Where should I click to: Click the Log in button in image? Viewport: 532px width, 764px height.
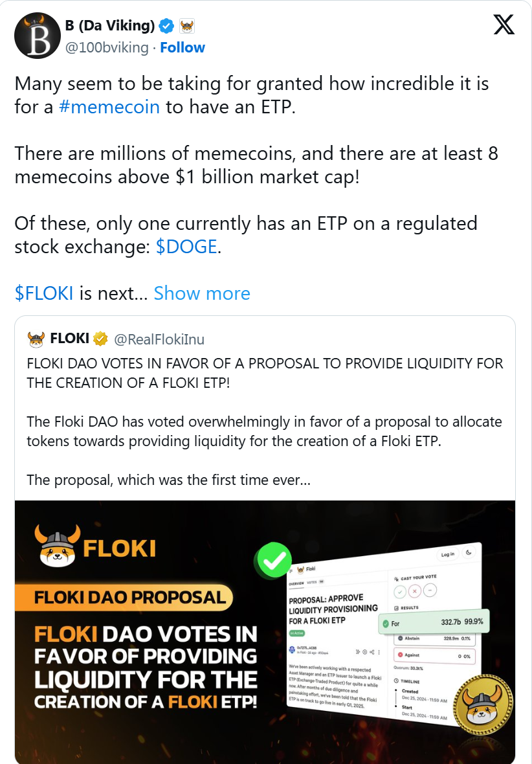point(447,554)
